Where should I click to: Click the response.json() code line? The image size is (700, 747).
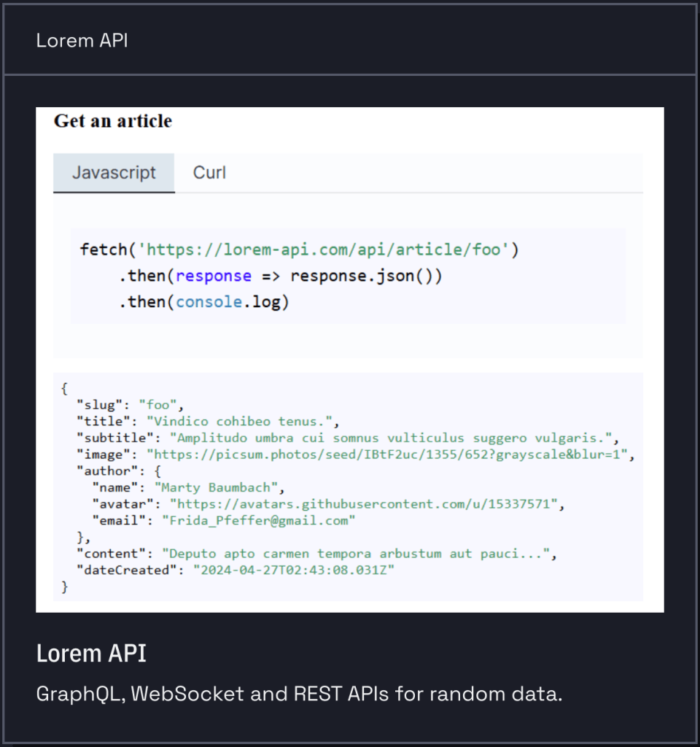[281, 276]
